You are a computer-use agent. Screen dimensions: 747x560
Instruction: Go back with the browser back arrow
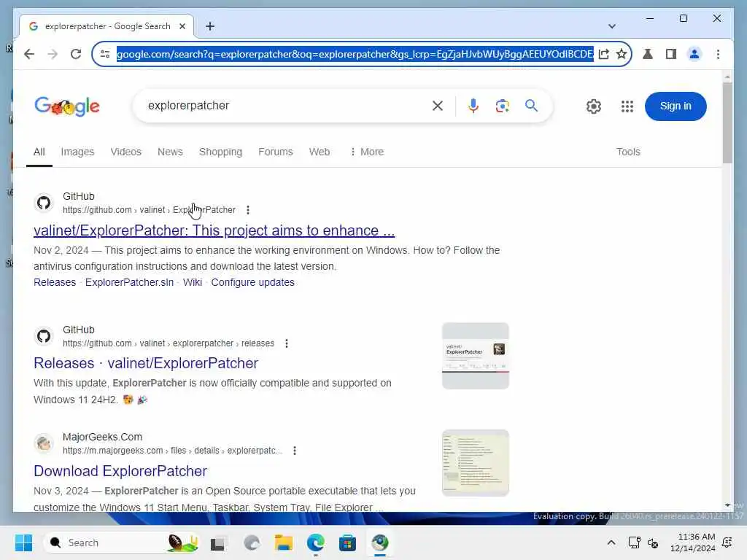click(29, 54)
